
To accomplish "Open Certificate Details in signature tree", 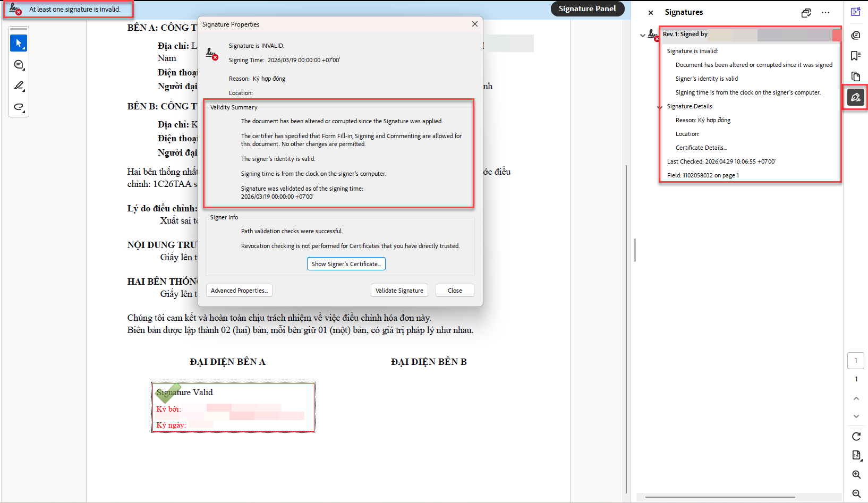I will [x=701, y=148].
